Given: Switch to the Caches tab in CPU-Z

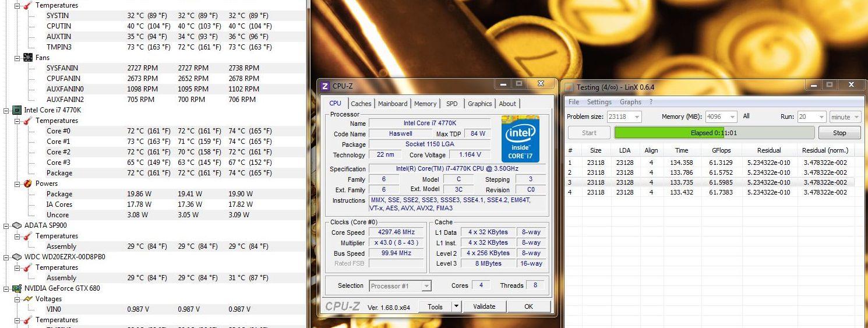Looking at the screenshot, I should (361, 104).
